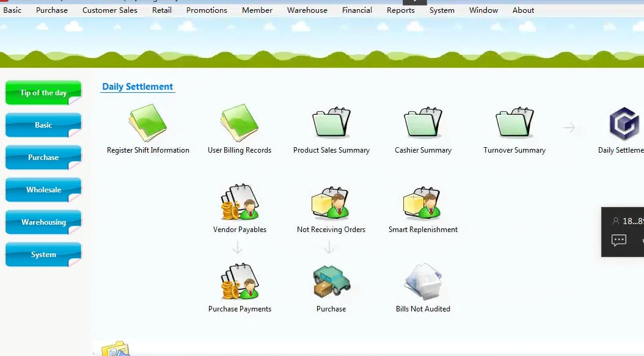Open the Basic menu
The image size is (644, 356).
(x=12, y=10)
